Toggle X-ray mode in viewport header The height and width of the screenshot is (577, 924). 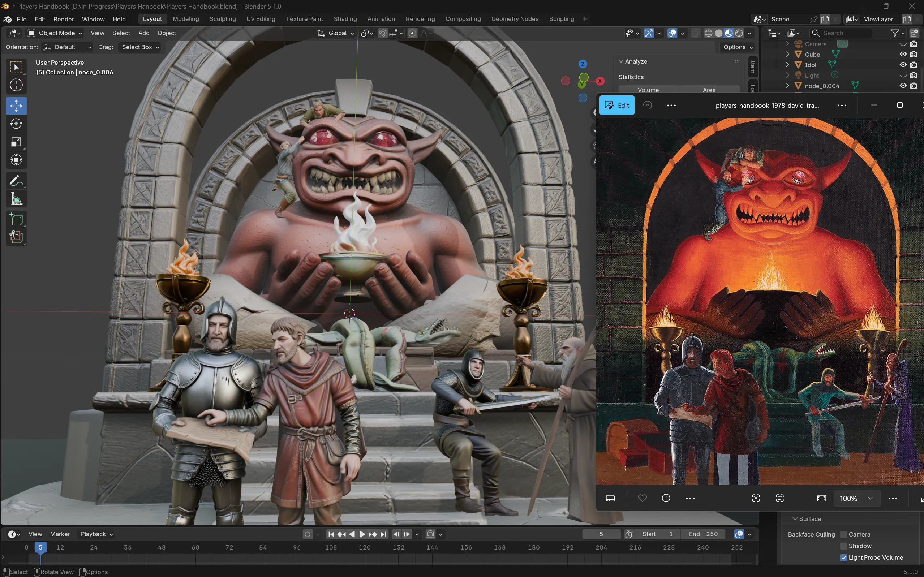click(x=695, y=33)
